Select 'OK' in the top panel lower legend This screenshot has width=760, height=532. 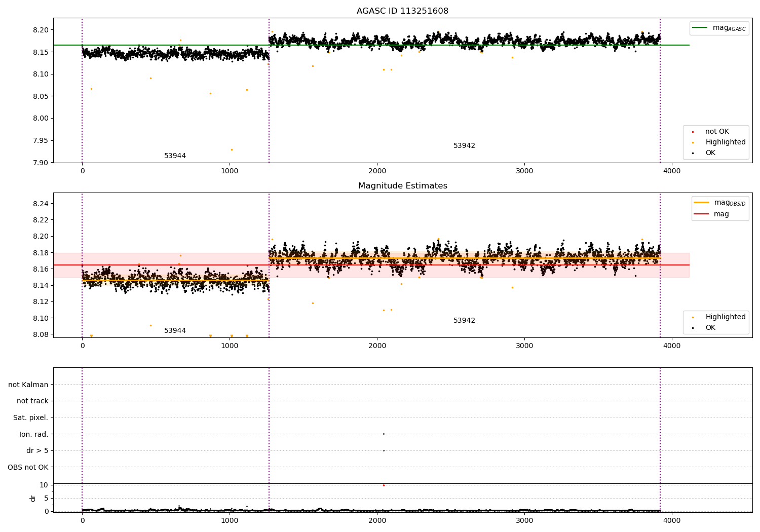coord(710,153)
